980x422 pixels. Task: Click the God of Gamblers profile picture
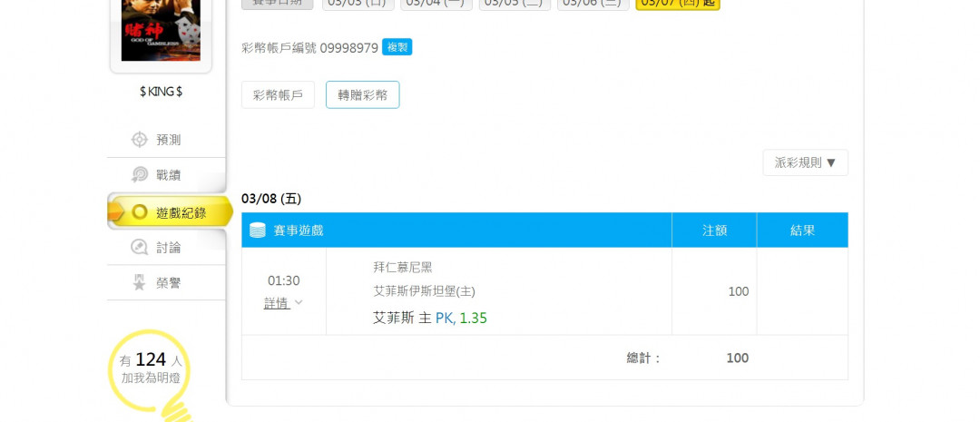161,31
